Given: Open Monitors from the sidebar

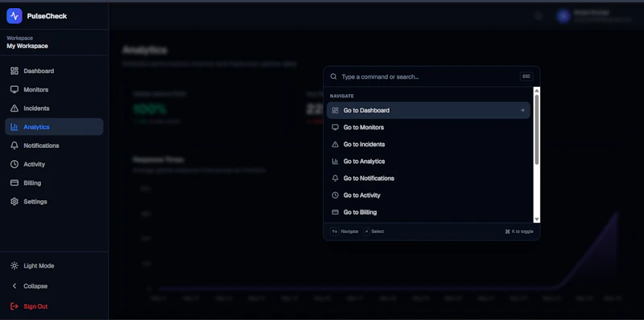Looking at the screenshot, I should (x=54, y=89).
